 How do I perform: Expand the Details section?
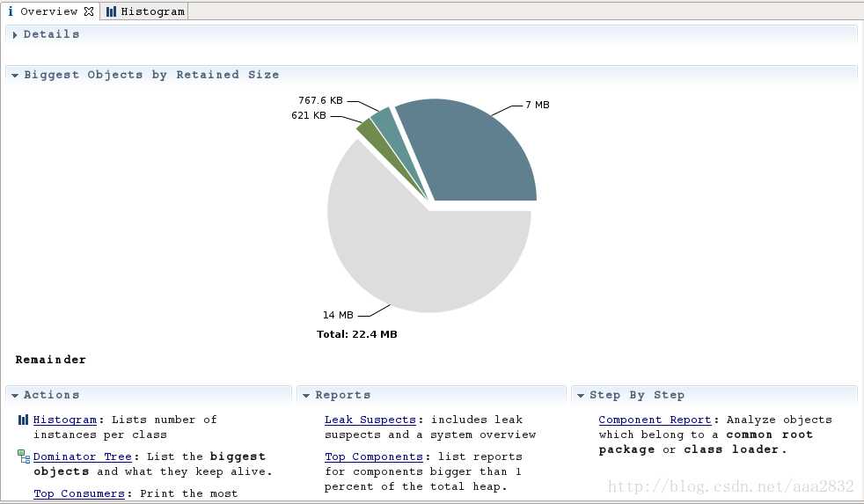15,34
